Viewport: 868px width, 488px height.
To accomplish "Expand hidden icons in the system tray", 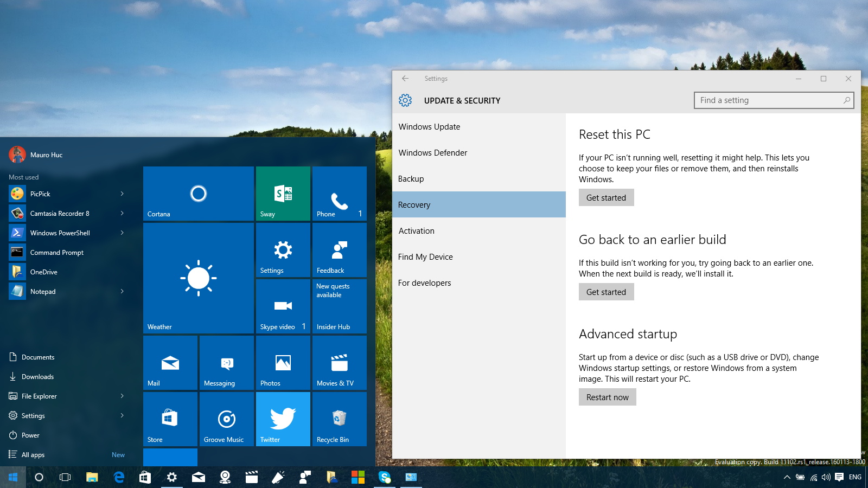I will [787, 478].
